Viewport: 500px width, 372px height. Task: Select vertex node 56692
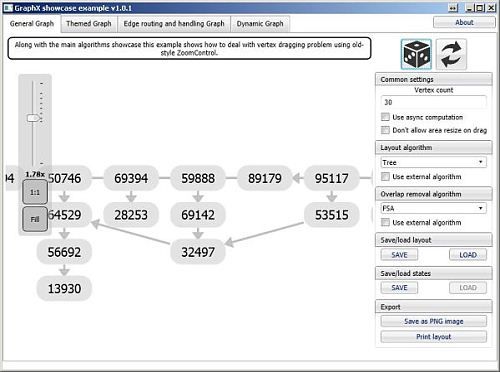point(64,252)
